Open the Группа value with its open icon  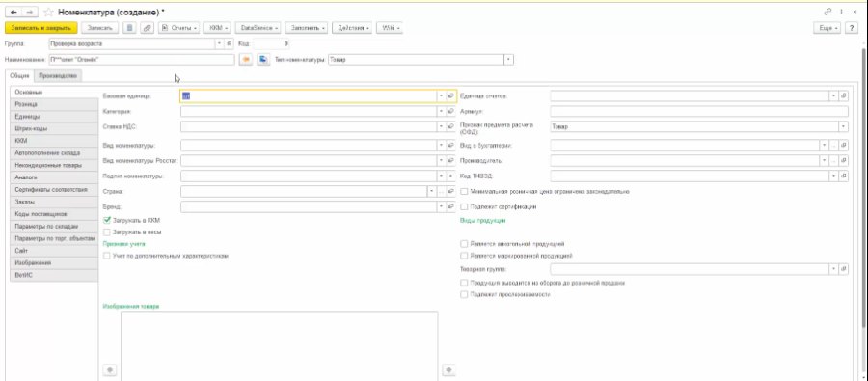point(230,43)
